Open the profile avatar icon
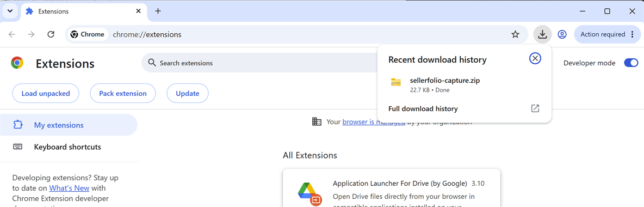This screenshot has width=644, height=207. (x=562, y=34)
